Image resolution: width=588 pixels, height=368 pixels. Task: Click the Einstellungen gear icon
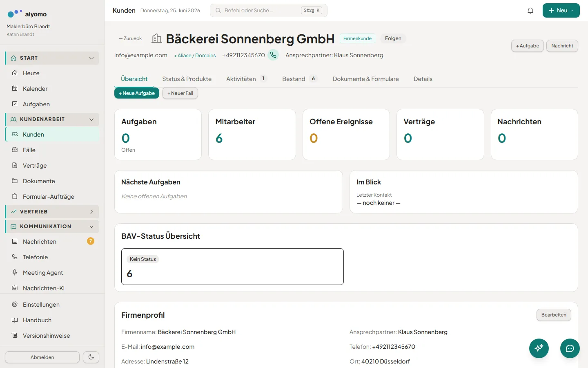(15, 304)
